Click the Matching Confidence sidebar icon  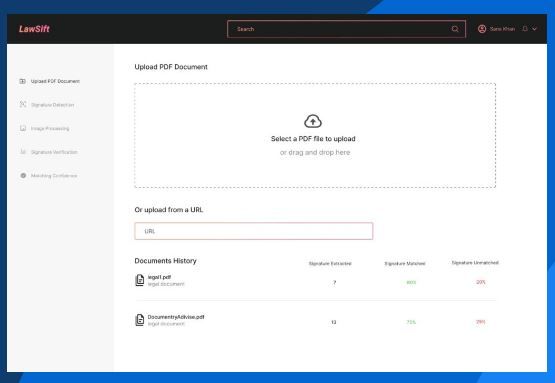coord(23,176)
